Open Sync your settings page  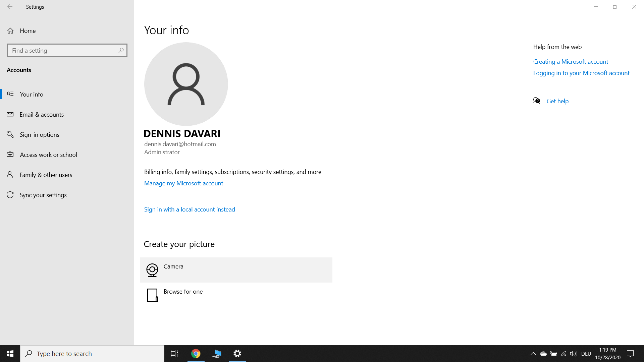coord(43,195)
